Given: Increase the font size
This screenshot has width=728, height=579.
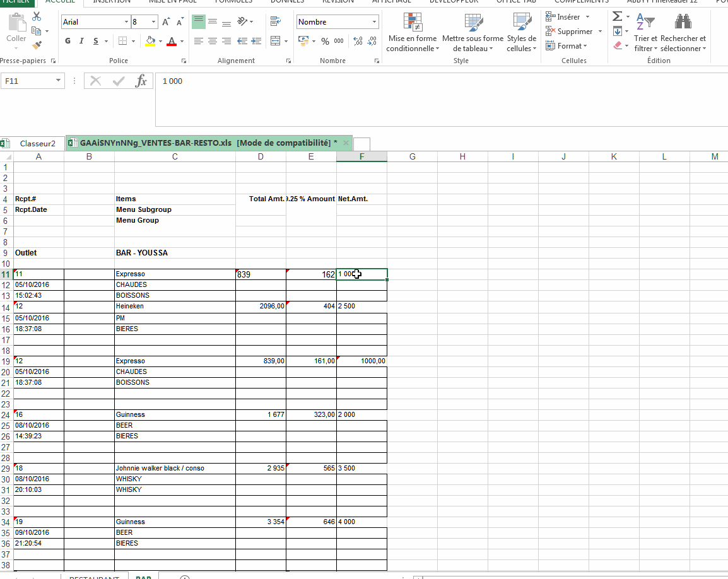Looking at the screenshot, I should (166, 22).
